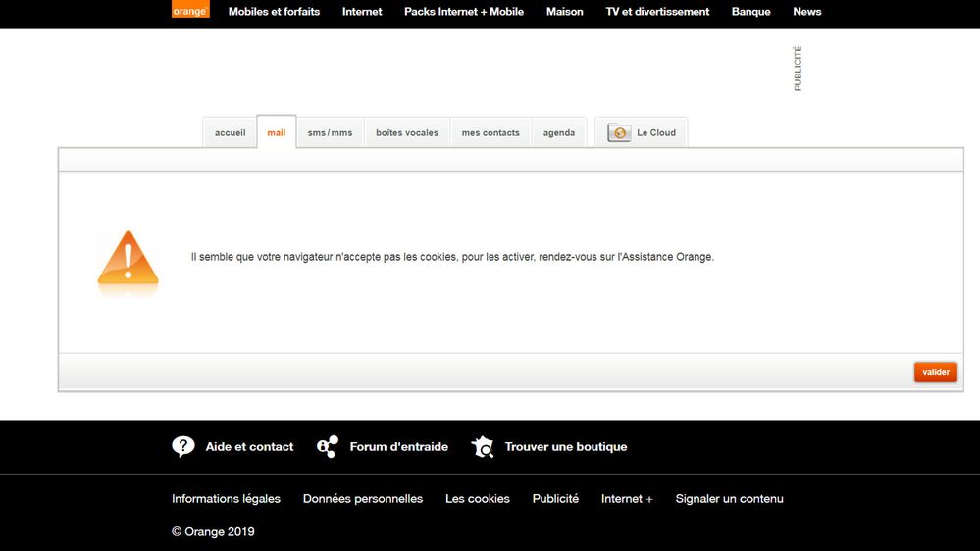Open the agenda tab

pos(559,132)
